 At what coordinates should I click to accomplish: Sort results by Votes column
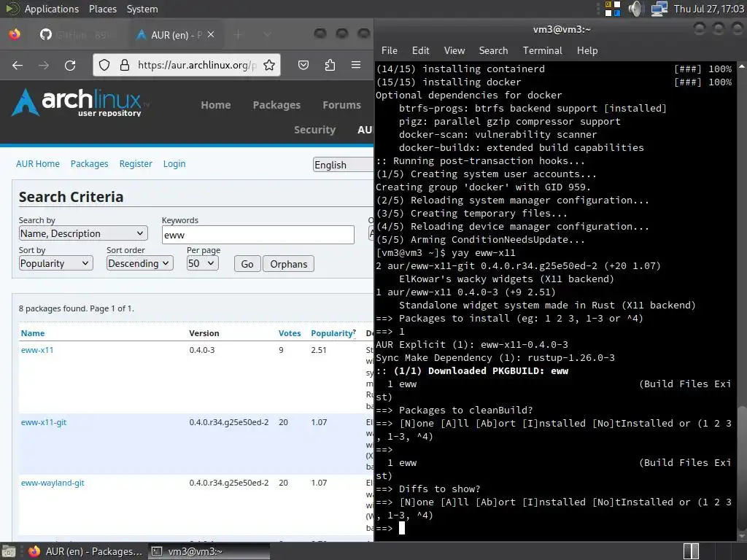pyautogui.click(x=290, y=333)
